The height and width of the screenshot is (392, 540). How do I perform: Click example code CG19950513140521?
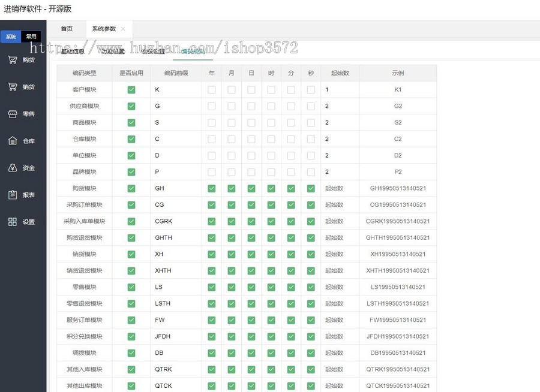click(398, 205)
